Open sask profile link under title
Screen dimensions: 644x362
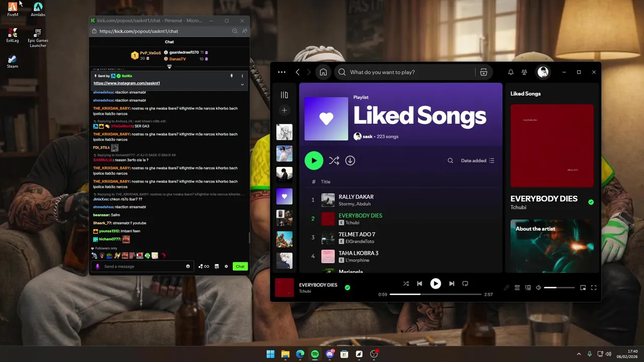click(367, 136)
